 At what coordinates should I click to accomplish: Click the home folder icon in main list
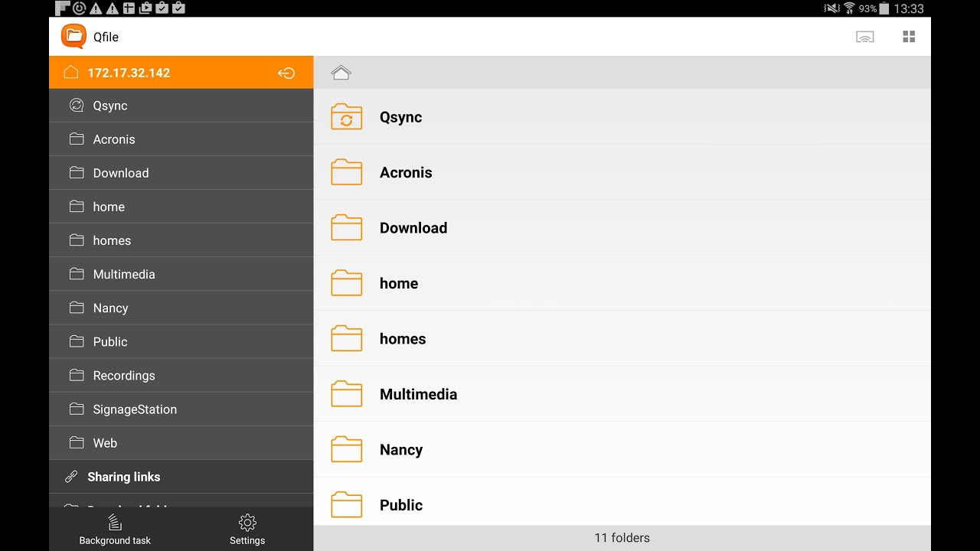coord(347,283)
